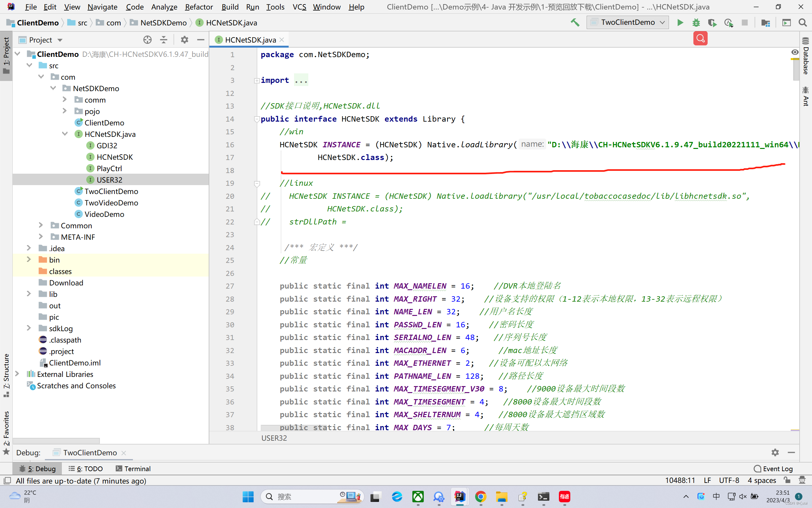This screenshot has width=812, height=508.
Task: Click the inspections profile icon in status bar
Action: [802, 480]
